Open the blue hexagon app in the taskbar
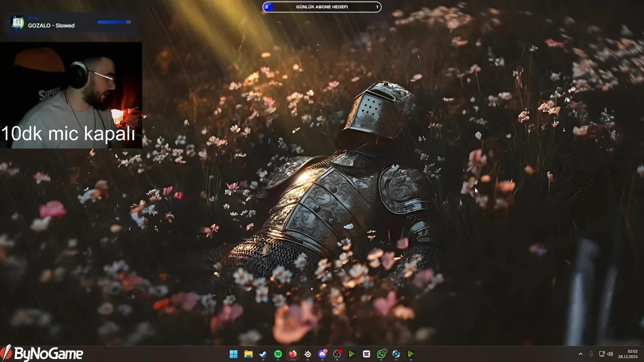 396,354
